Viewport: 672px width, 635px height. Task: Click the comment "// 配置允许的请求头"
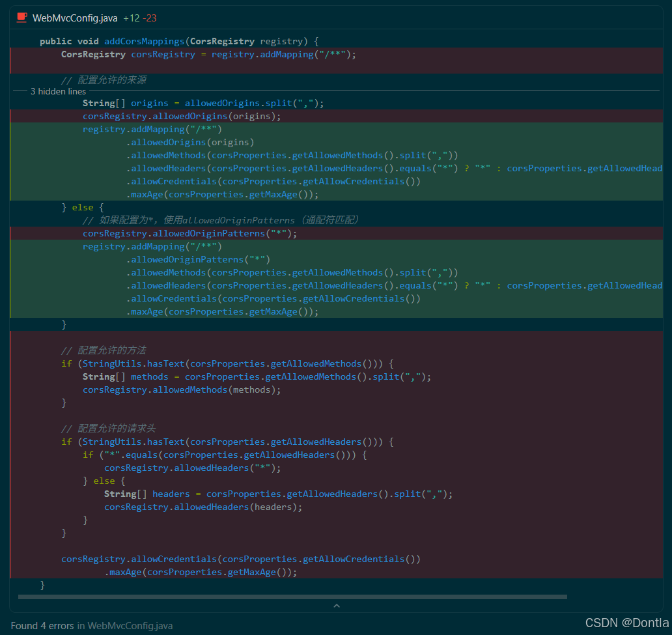109,429
